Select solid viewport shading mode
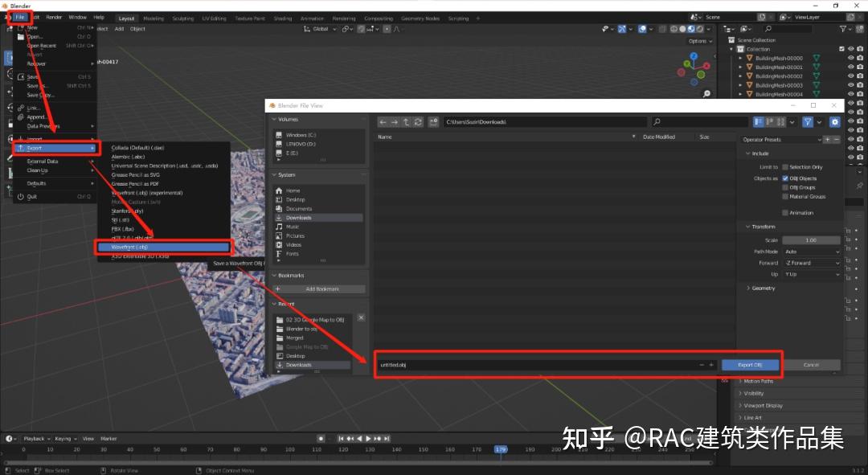The image size is (868, 475). click(x=682, y=29)
